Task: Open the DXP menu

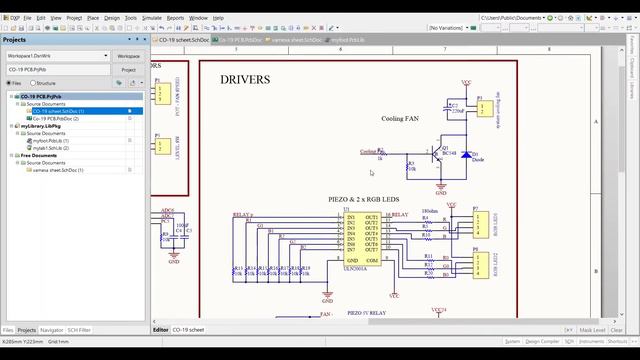Action: [11, 18]
